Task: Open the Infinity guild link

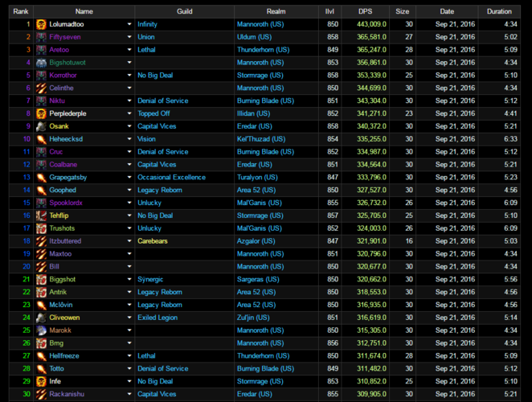Action: [147, 24]
